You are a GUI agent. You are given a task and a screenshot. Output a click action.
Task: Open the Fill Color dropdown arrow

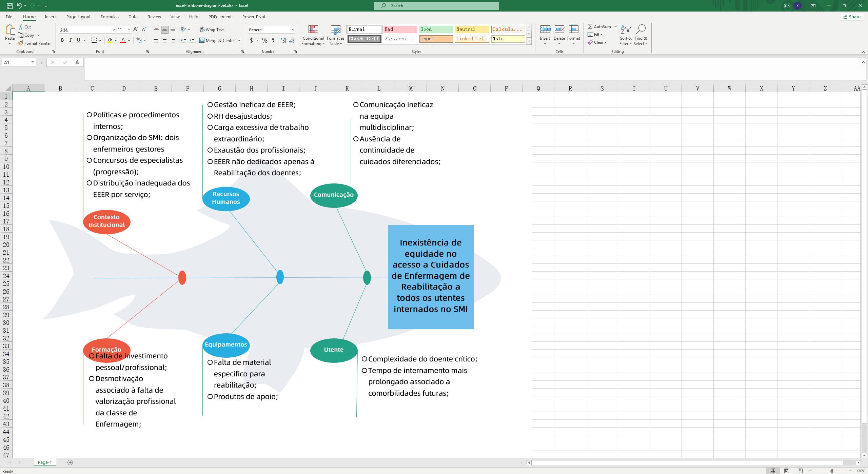(115, 40)
